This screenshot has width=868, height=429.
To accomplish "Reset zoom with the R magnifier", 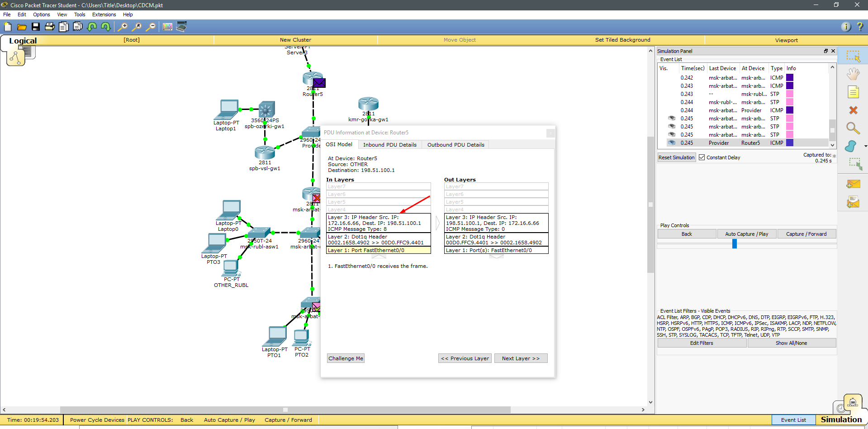I will pyautogui.click(x=136, y=27).
